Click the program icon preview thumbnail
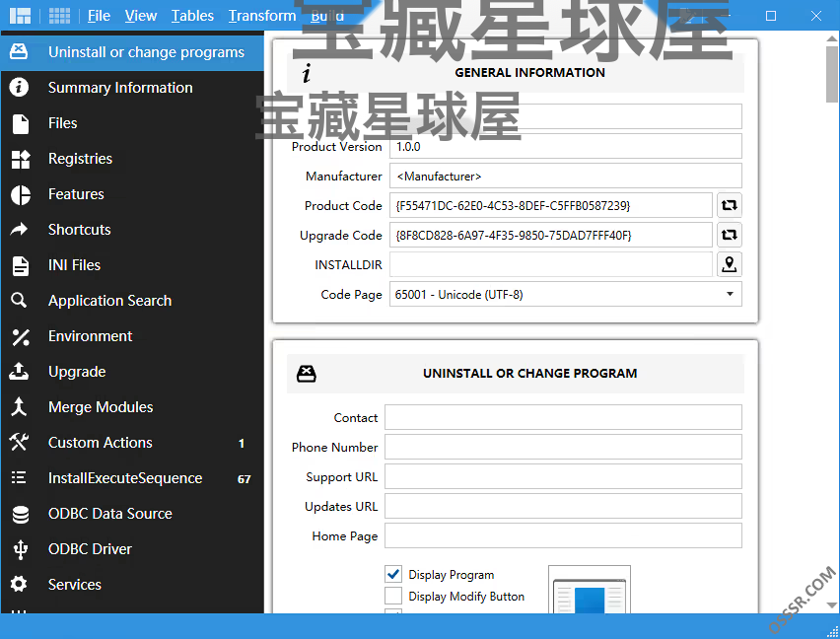Image resolution: width=840 pixels, height=639 pixels. (590, 590)
